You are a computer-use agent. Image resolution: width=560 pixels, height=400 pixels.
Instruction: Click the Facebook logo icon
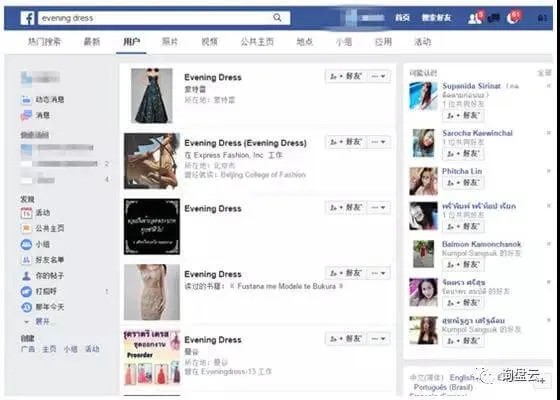tap(27, 18)
